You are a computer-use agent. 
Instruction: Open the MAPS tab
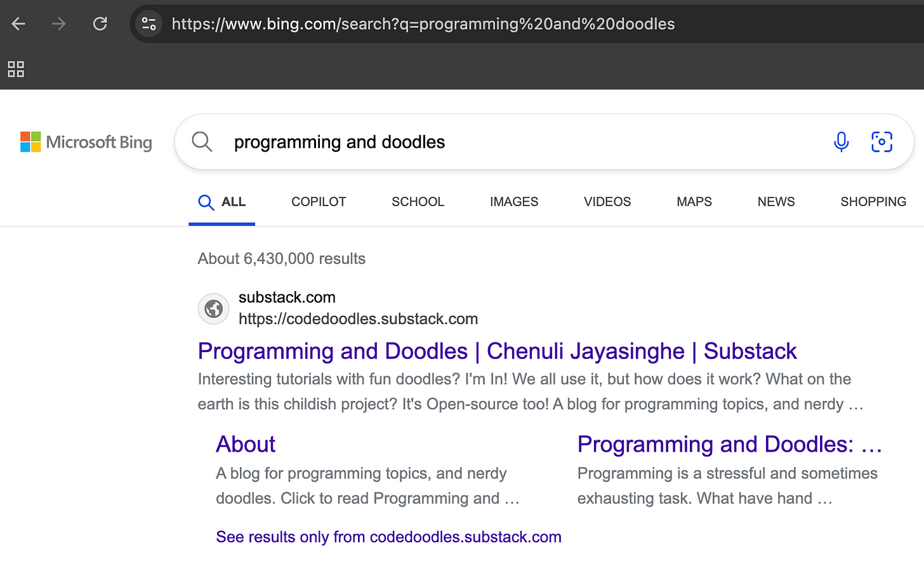point(694,202)
